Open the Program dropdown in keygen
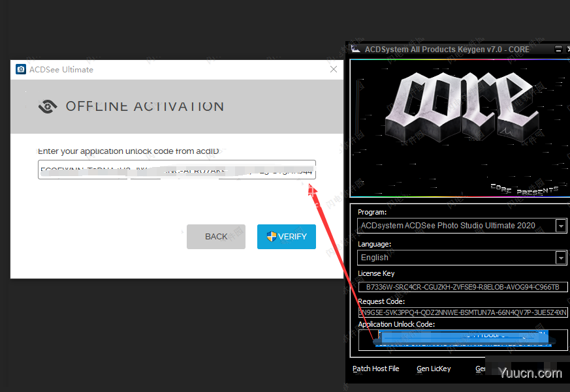This screenshot has height=392, width=570. click(x=561, y=226)
